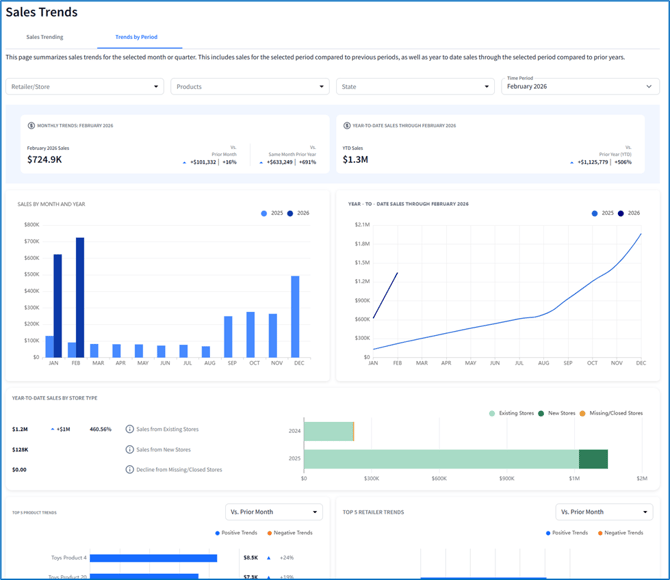Open the Retailer/Store dropdown
This screenshot has height=580, width=670.
(84, 87)
